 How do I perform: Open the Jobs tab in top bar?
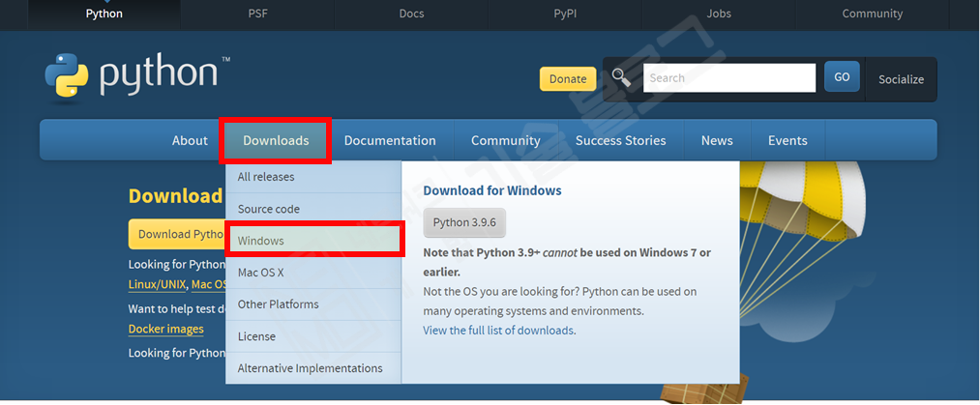coord(719,14)
